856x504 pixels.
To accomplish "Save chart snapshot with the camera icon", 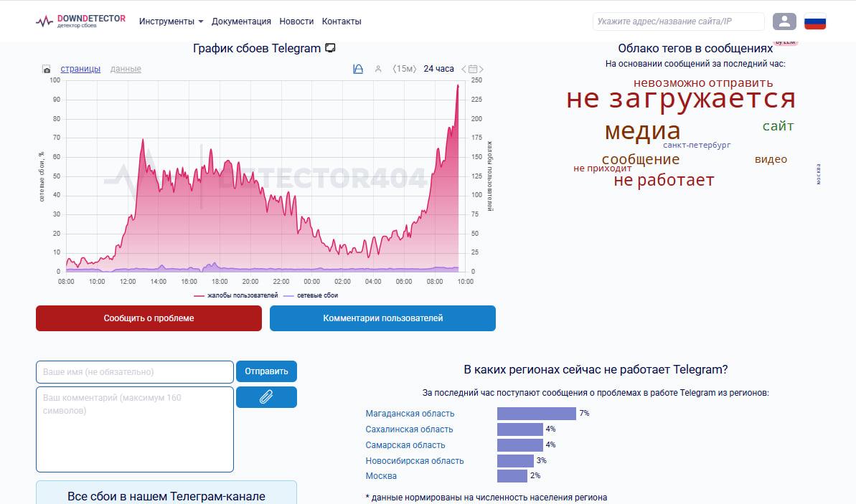I will click(x=47, y=70).
